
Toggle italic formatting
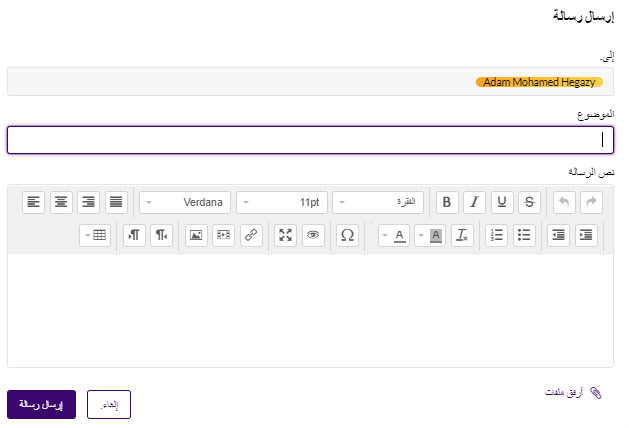click(x=475, y=202)
